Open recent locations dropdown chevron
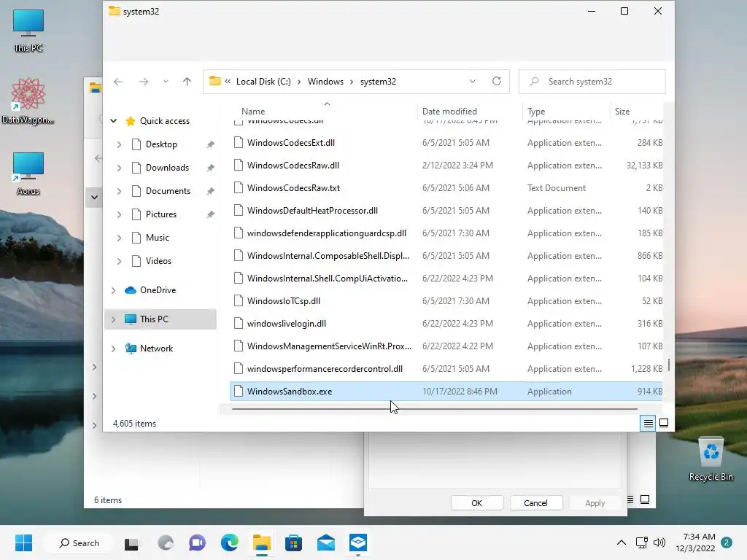 point(166,82)
